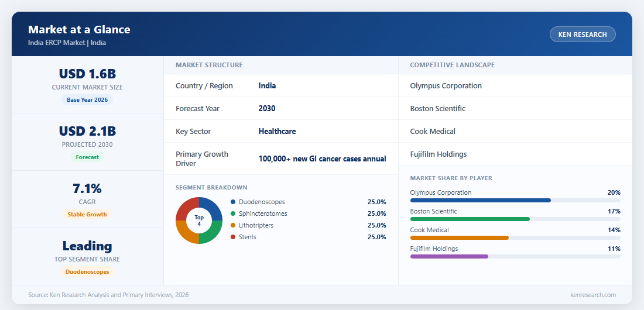
Task: Click the green Sphincterotomes legend dot
Action: (233, 213)
